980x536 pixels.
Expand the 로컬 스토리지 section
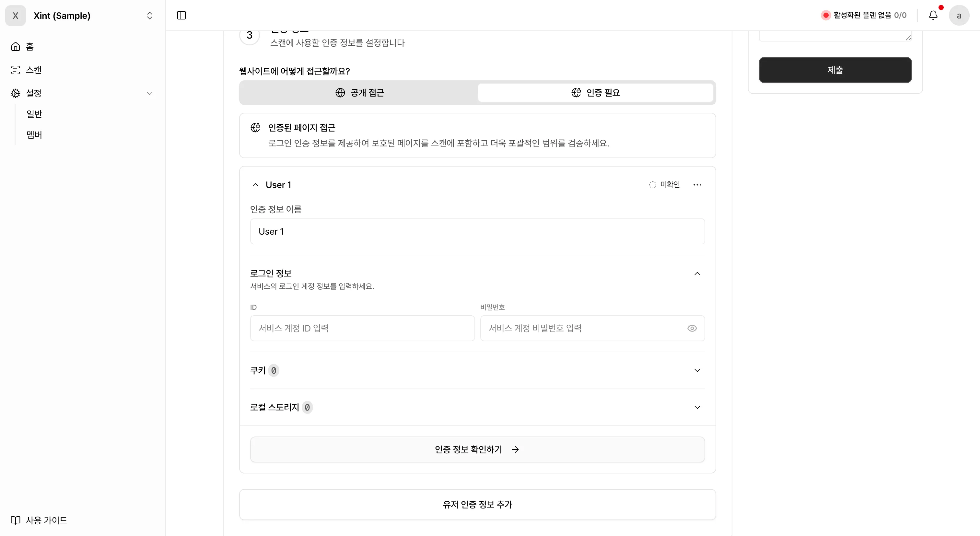click(697, 407)
